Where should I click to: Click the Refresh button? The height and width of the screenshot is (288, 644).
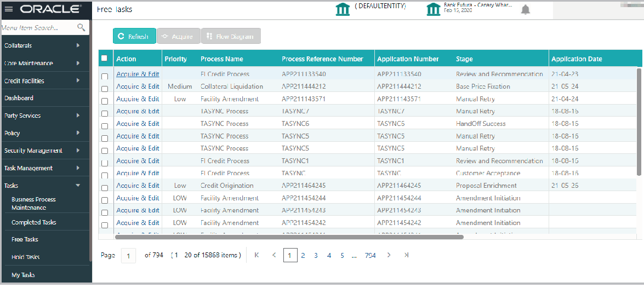pyautogui.click(x=134, y=36)
